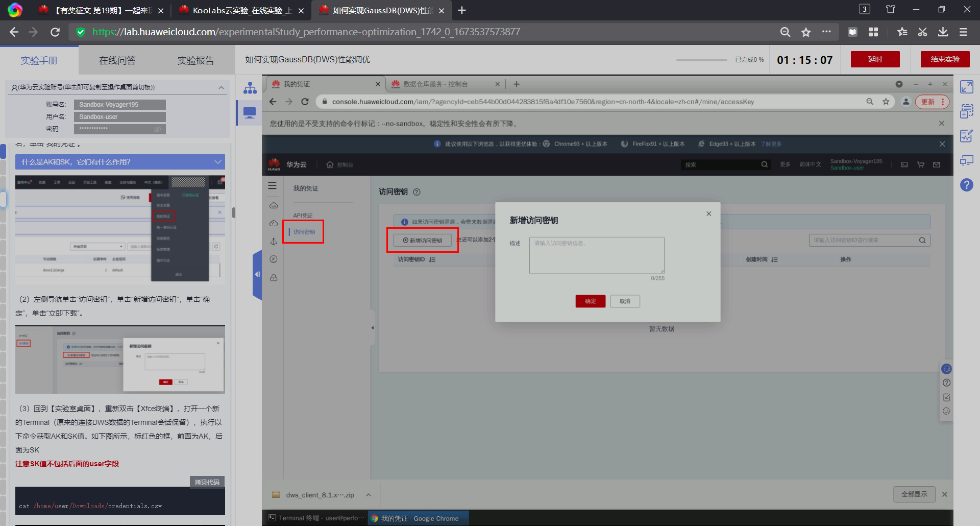Close the inner Chrome downloads bar
This screenshot has height=526, width=980.
tap(945, 494)
